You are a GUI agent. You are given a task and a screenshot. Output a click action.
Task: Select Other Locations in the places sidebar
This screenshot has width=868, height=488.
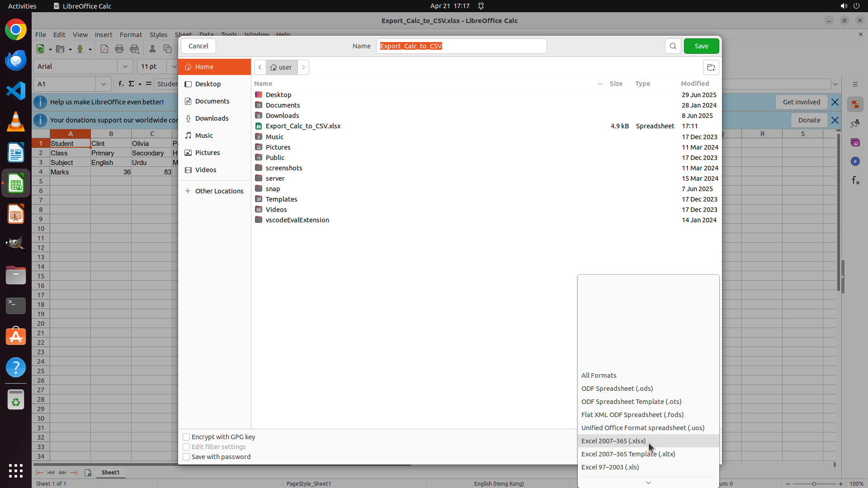(219, 191)
